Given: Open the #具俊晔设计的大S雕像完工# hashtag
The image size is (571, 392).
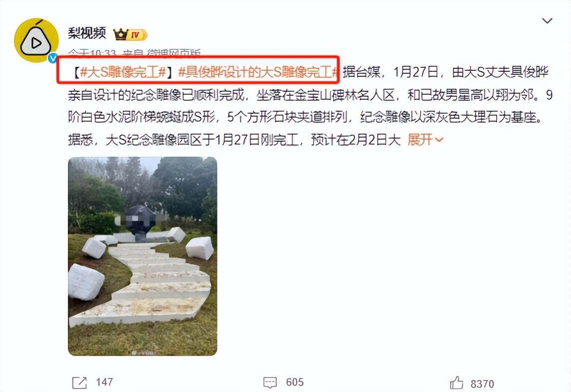Looking at the screenshot, I should [x=259, y=72].
